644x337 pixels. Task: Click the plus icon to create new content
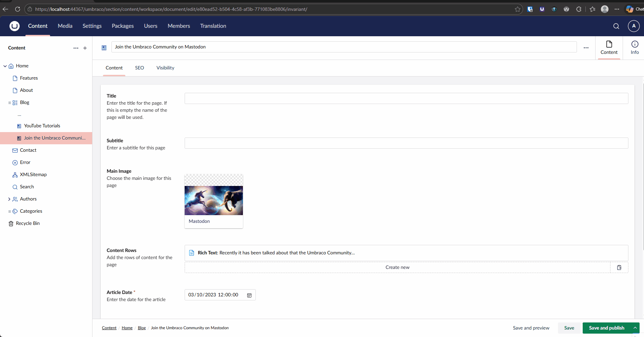click(x=85, y=48)
